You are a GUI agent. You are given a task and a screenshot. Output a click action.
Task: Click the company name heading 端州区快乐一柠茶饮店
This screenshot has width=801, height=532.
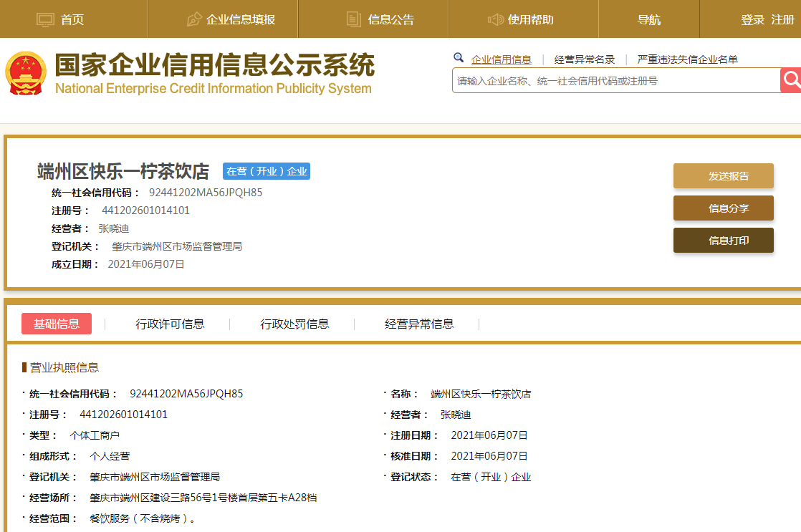point(123,172)
